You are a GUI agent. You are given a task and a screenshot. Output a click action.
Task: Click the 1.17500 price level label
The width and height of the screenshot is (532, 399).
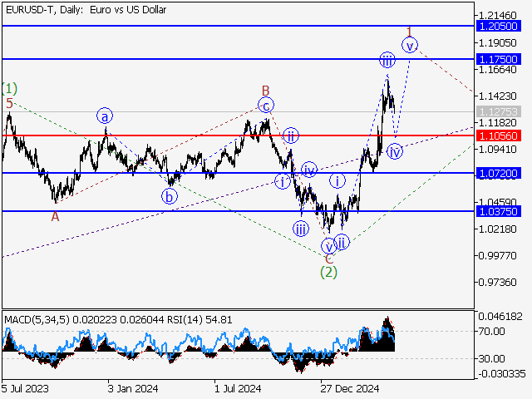point(499,60)
